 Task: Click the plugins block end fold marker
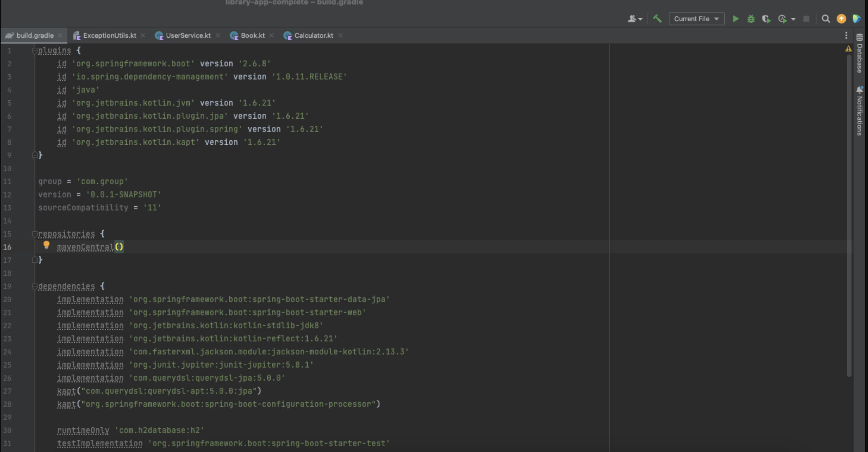34,155
